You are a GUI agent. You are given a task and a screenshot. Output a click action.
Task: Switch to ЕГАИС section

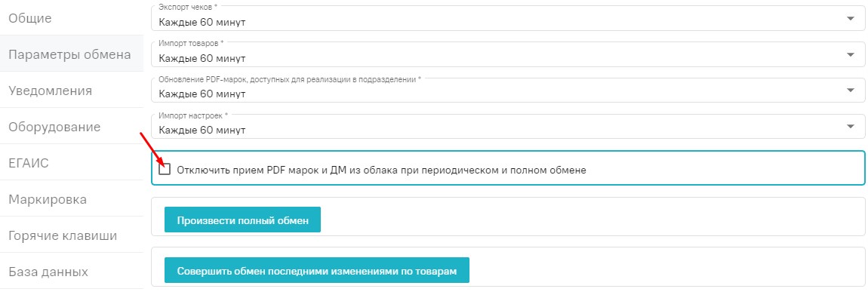(x=72, y=162)
